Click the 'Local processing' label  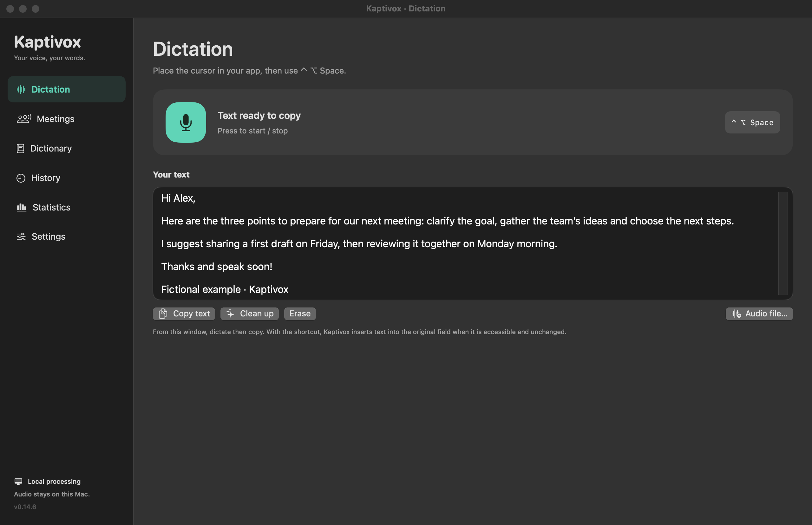pyautogui.click(x=54, y=481)
